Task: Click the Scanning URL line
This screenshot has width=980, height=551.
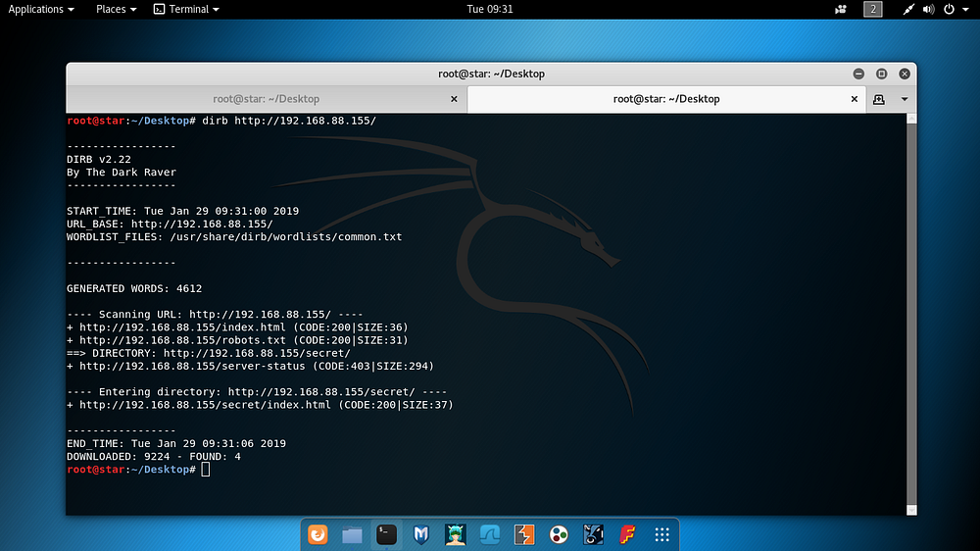Action: point(215,315)
